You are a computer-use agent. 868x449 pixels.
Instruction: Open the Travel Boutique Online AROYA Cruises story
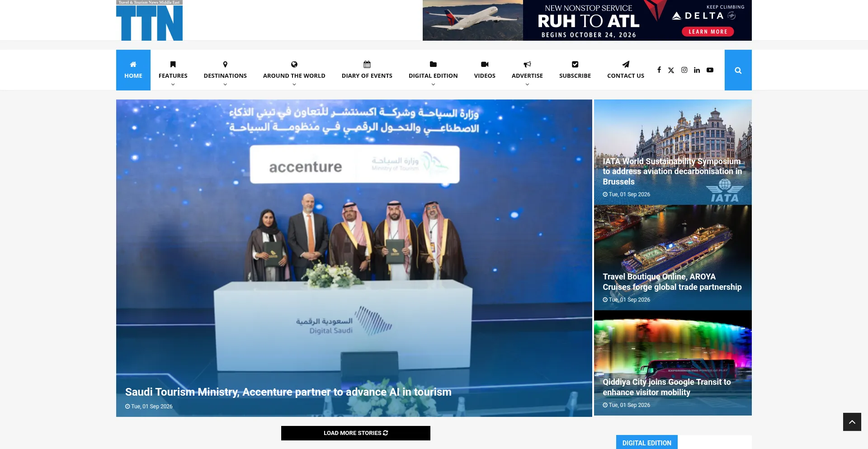(x=672, y=282)
